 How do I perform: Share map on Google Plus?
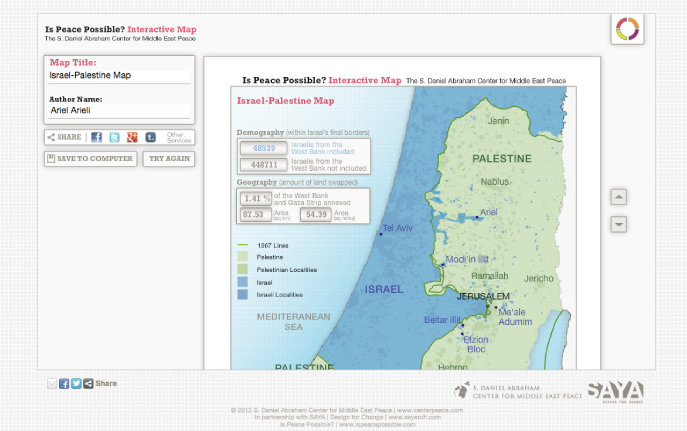point(132,137)
